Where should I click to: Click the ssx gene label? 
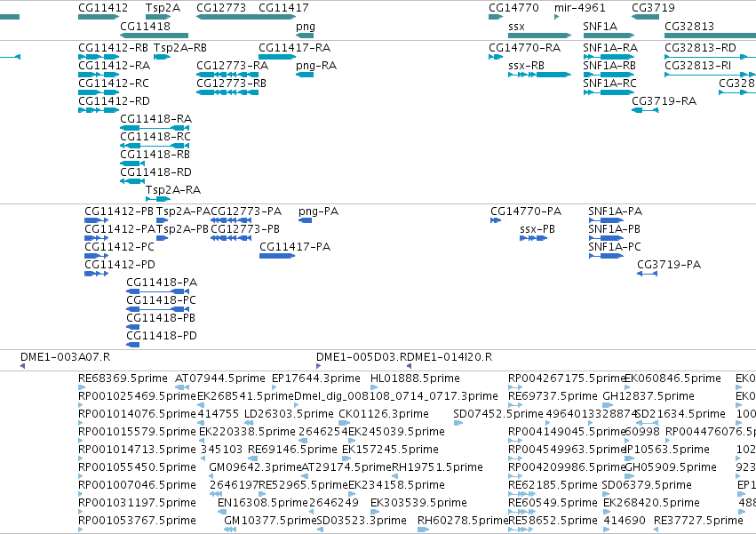[x=516, y=27]
